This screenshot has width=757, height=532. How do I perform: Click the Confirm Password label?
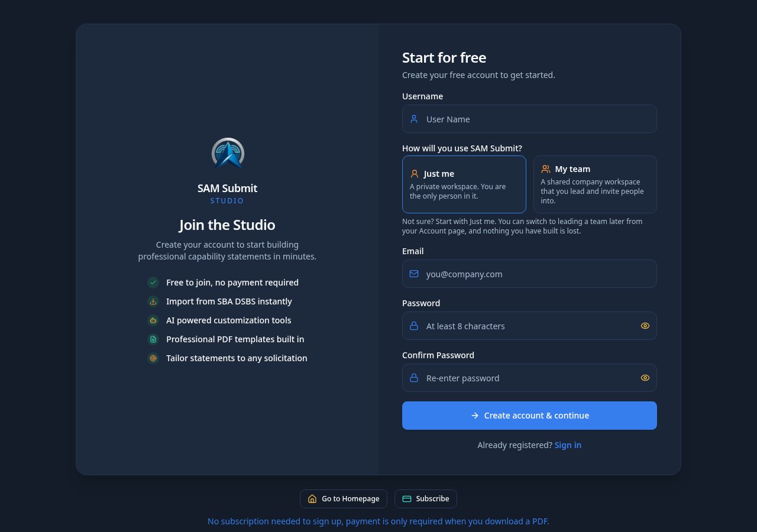(438, 355)
